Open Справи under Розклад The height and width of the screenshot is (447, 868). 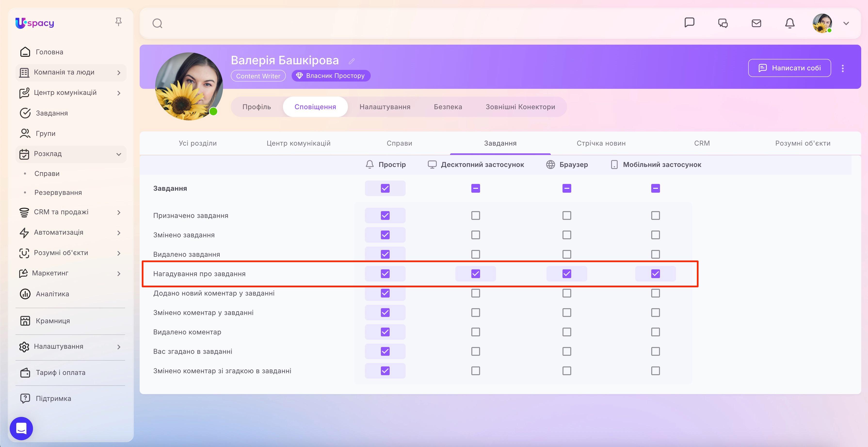tap(47, 174)
